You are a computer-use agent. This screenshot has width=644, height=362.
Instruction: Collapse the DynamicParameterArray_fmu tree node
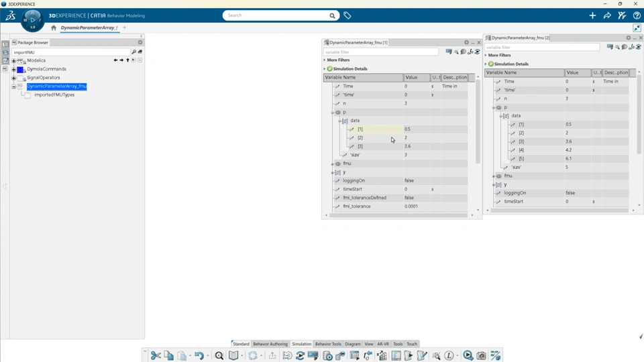point(13,86)
